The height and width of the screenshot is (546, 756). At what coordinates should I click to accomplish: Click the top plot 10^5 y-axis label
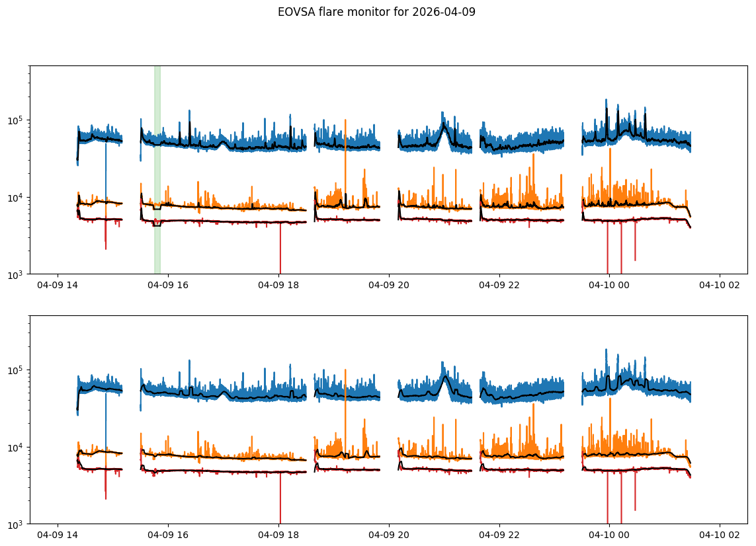point(16,120)
